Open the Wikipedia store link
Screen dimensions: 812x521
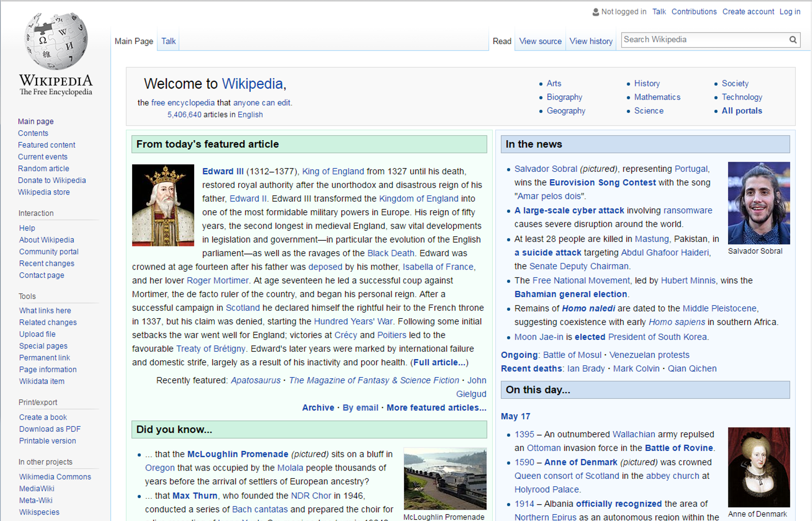coord(44,192)
